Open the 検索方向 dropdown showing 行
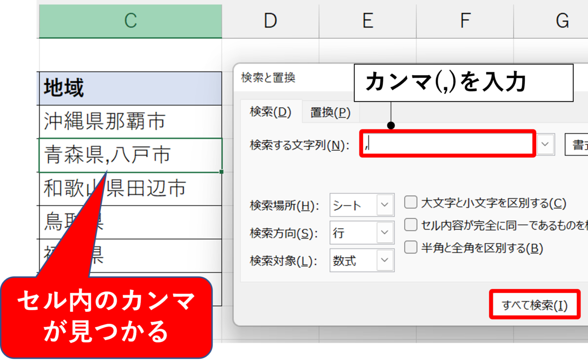This screenshot has height=364, width=588. click(362, 233)
